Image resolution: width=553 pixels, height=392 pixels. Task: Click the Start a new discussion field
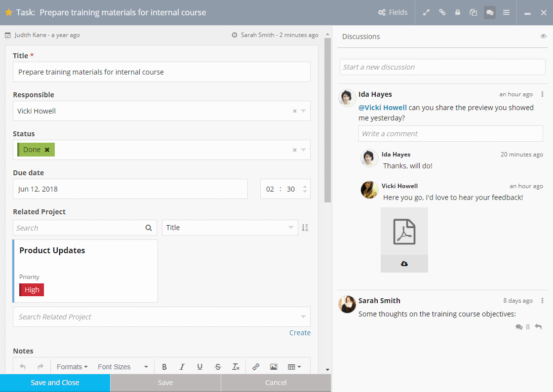[x=442, y=67]
